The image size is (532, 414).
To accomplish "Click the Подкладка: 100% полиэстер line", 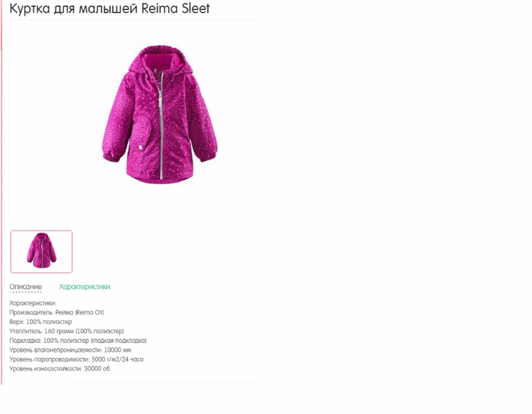I will (x=78, y=340).
